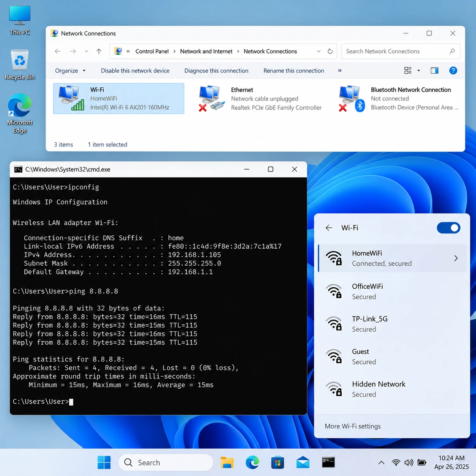Click Network Connections breadcrumb segment

coord(270,51)
